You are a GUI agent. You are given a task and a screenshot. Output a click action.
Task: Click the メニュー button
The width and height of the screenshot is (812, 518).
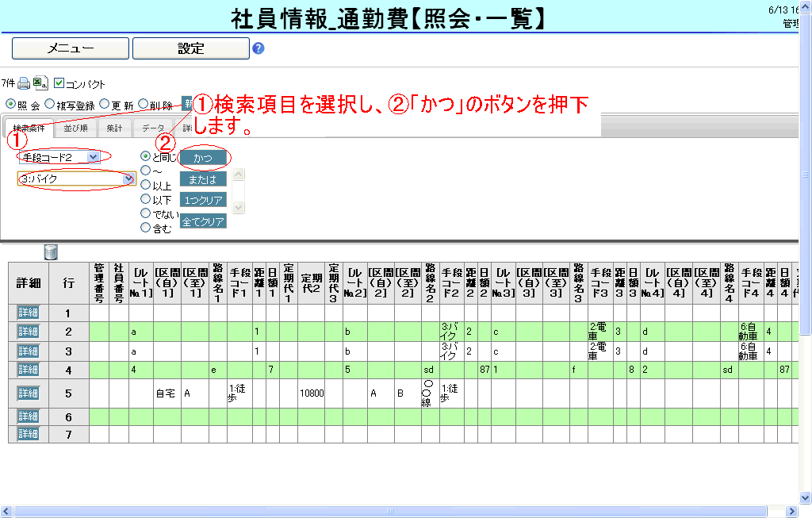tap(71, 48)
